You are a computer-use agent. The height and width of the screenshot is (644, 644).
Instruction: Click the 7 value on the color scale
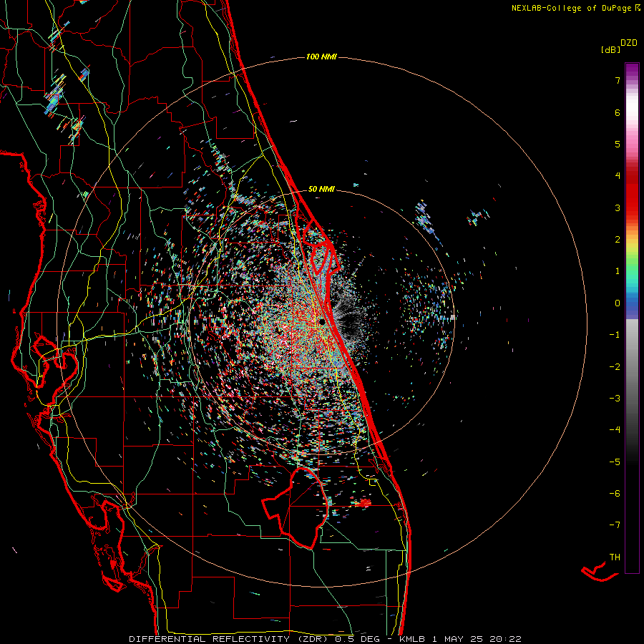(618, 80)
